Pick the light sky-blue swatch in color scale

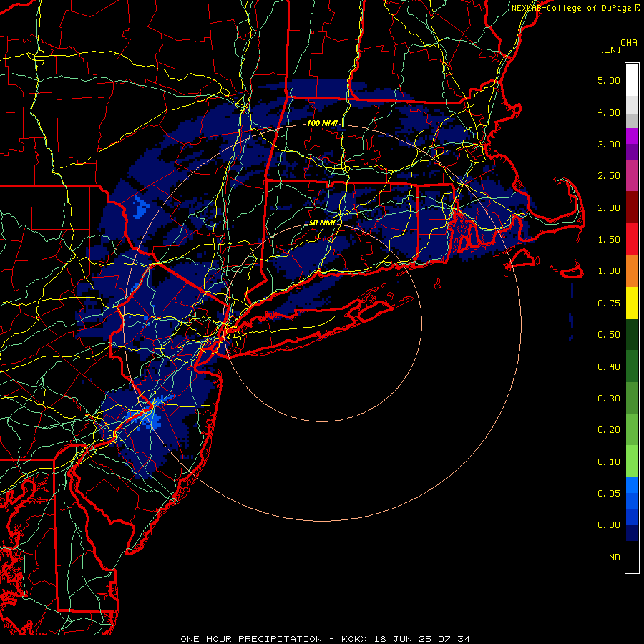[x=632, y=485]
